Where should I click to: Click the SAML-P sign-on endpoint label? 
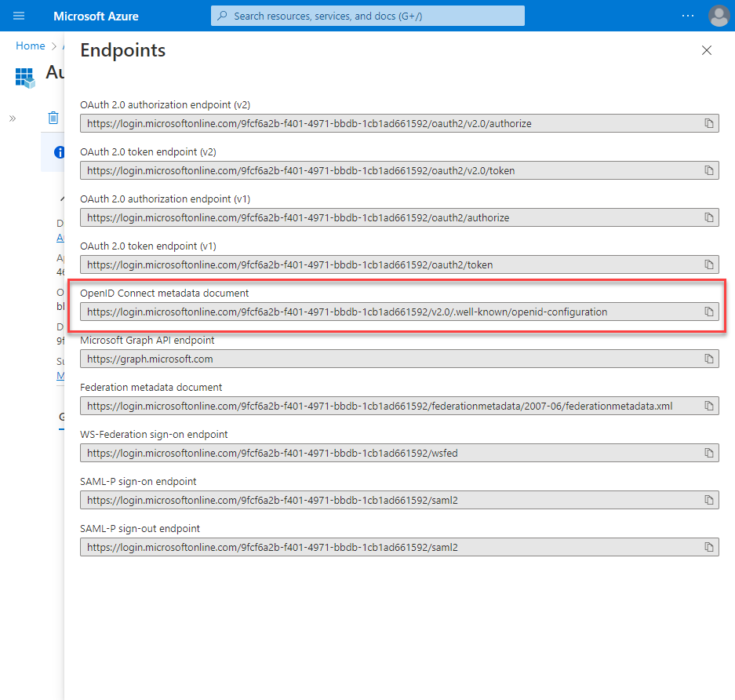click(x=138, y=482)
